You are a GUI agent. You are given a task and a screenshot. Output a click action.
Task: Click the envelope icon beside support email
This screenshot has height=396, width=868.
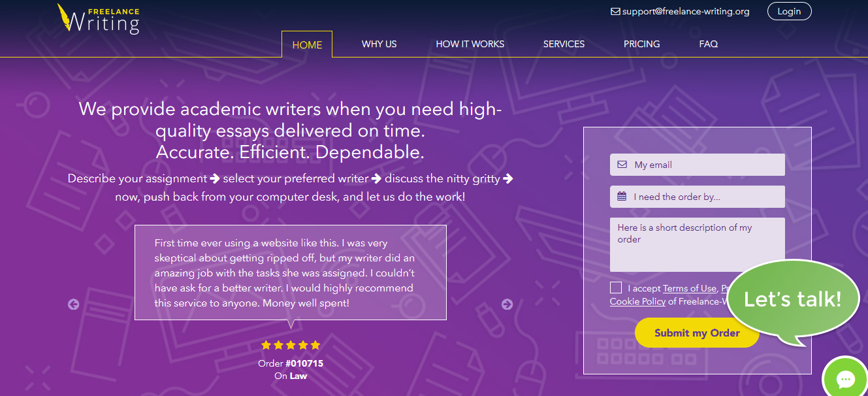(x=615, y=12)
